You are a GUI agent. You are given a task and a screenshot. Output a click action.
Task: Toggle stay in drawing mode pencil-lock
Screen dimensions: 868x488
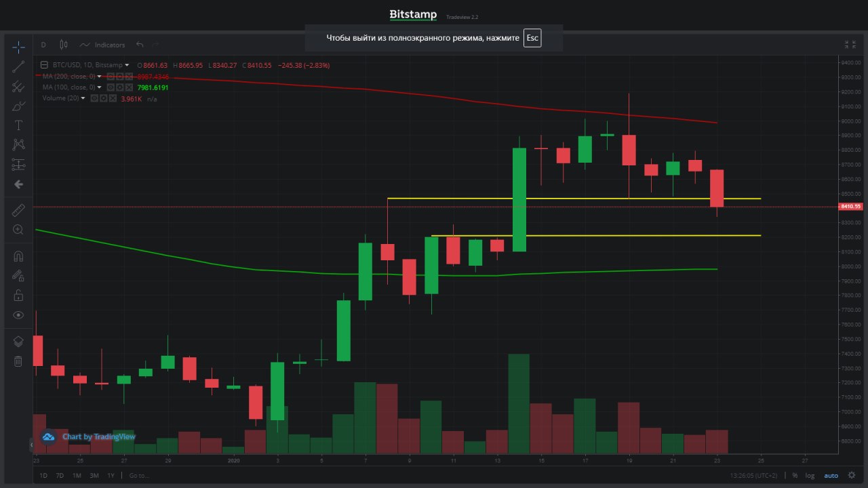[x=18, y=275]
